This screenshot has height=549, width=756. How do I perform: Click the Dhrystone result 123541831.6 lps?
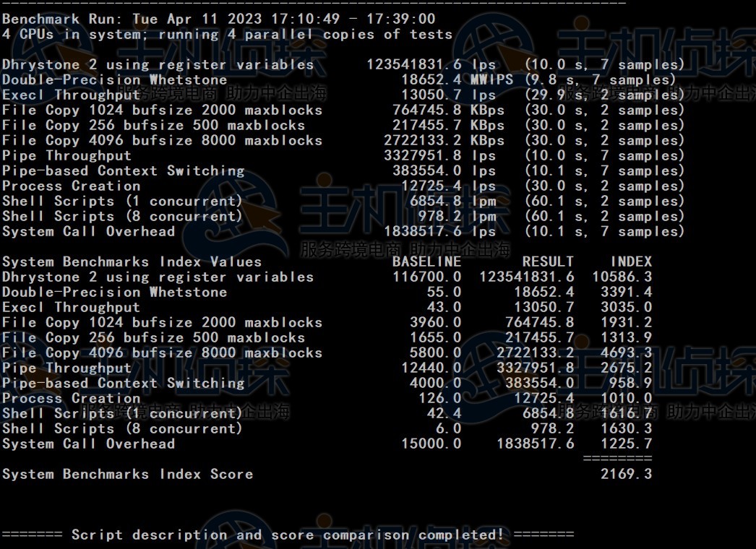click(431, 64)
